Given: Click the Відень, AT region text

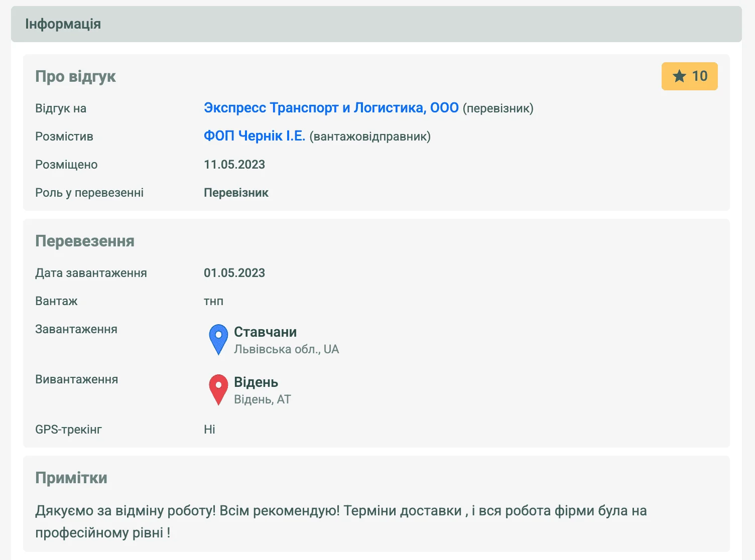Looking at the screenshot, I should click(x=263, y=399).
